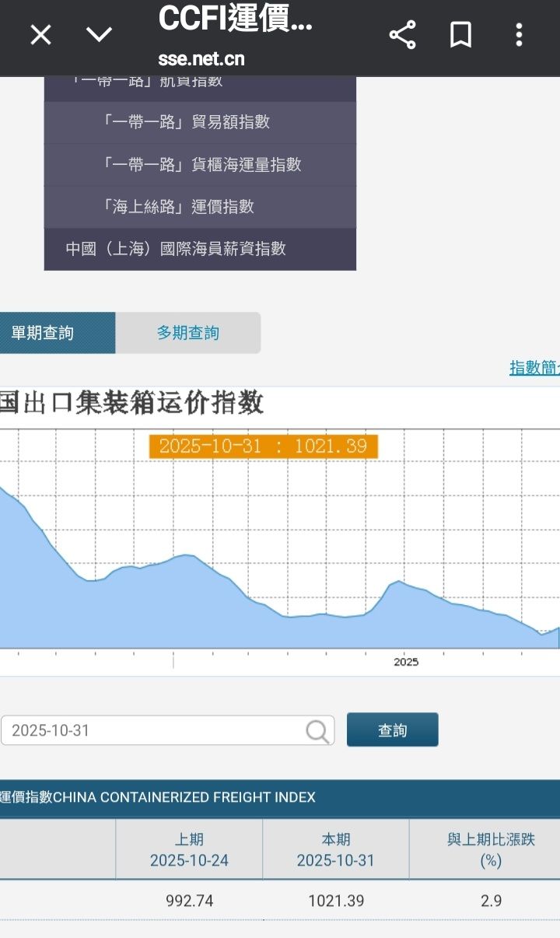Bookmark this page with the bookmark icon
The height and width of the screenshot is (938, 560).
(461, 35)
